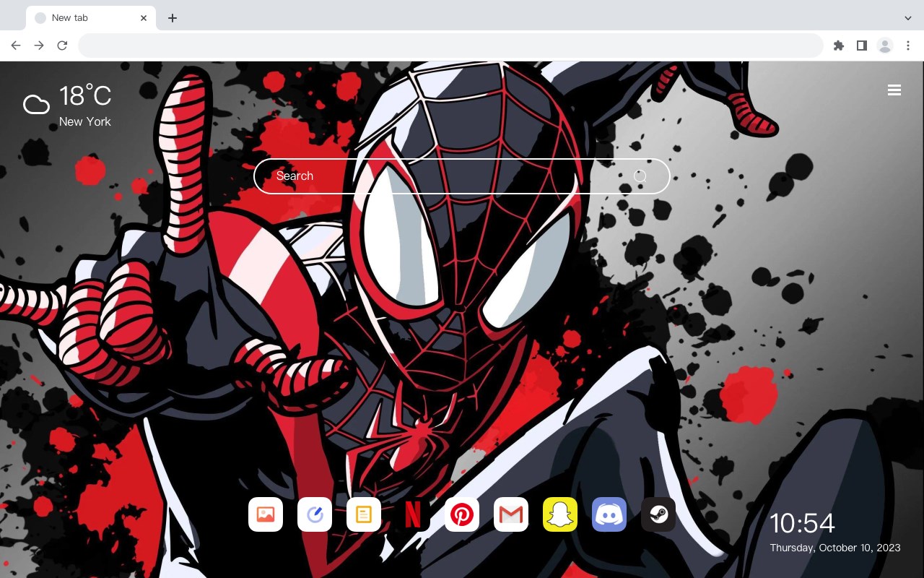
Task: Open the Chrome three-dot menu
Action: (x=907, y=46)
